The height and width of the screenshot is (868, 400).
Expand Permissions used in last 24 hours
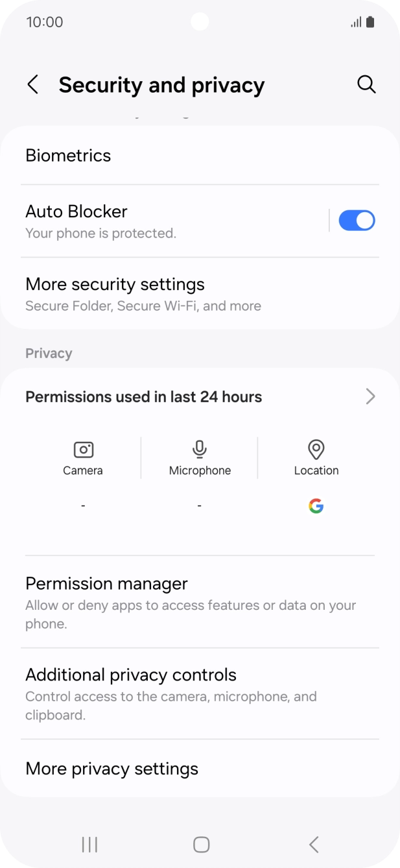201,396
